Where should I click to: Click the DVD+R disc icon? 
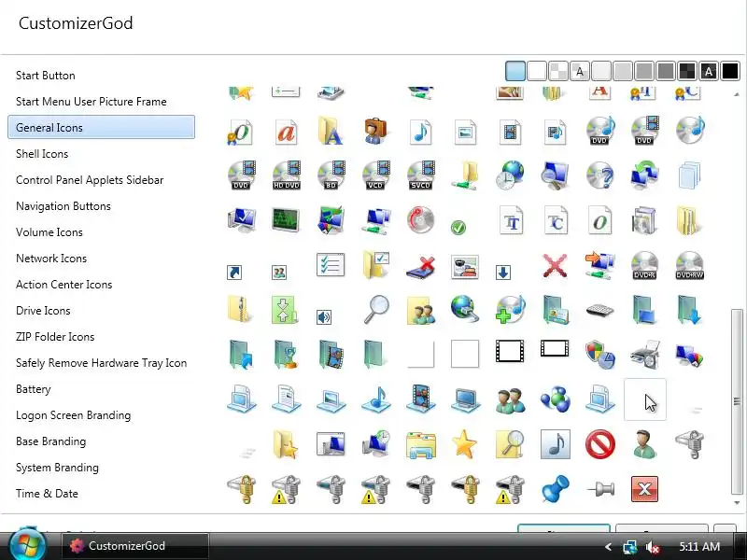click(644, 265)
